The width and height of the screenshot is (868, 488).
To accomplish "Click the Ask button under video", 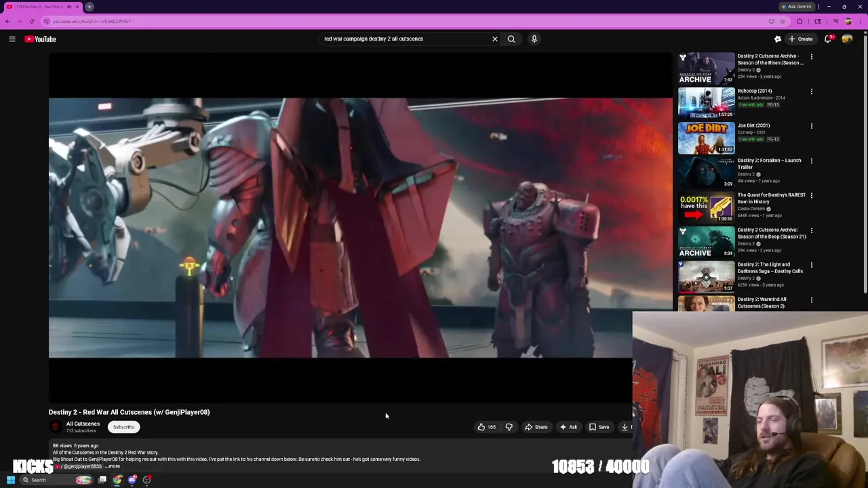I will 568,427.
